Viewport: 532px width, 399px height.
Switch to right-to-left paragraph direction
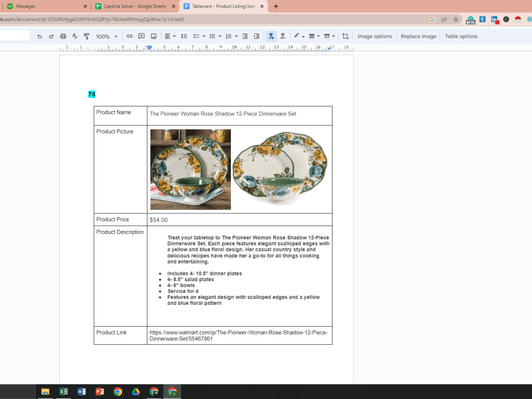pyautogui.click(x=283, y=36)
